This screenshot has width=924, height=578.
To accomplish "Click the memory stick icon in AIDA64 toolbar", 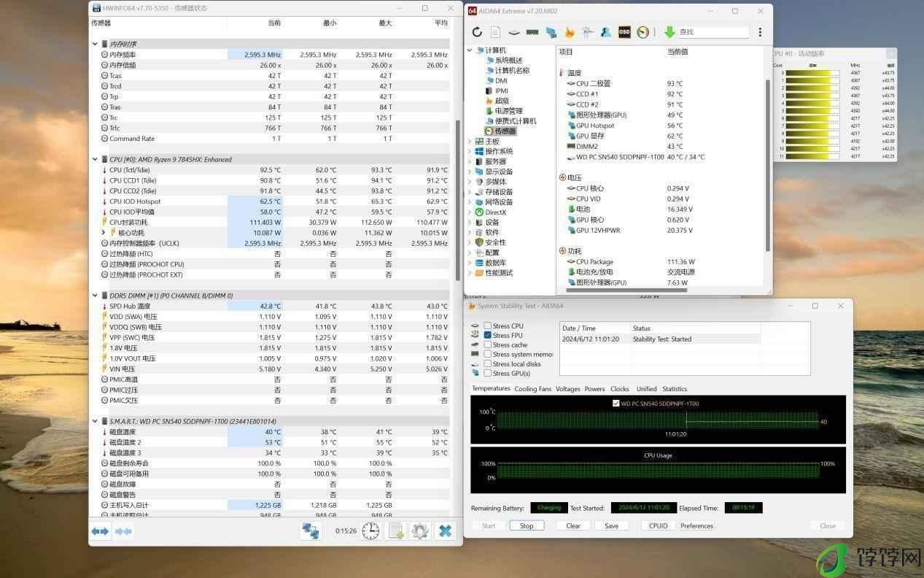I will tap(532, 32).
